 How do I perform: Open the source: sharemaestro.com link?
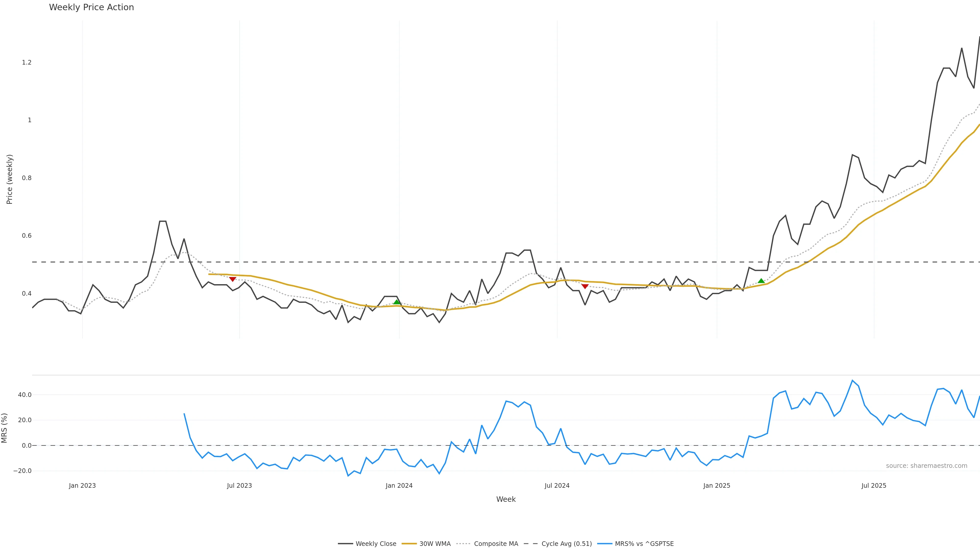926,466
